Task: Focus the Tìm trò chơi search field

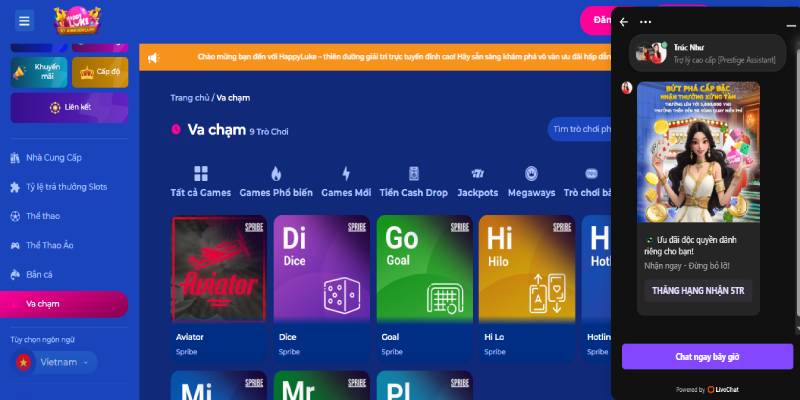Action: pyautogui.click(x=580, y=129)
